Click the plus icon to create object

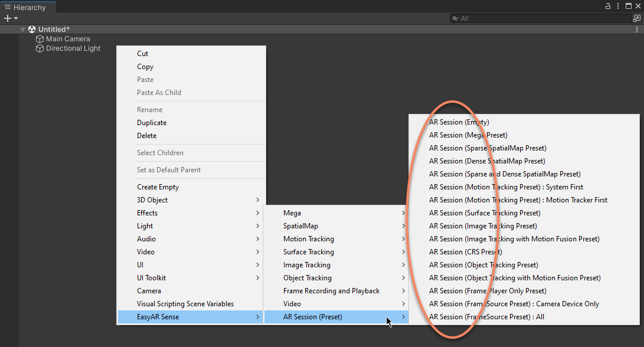[x=7, y=18]
